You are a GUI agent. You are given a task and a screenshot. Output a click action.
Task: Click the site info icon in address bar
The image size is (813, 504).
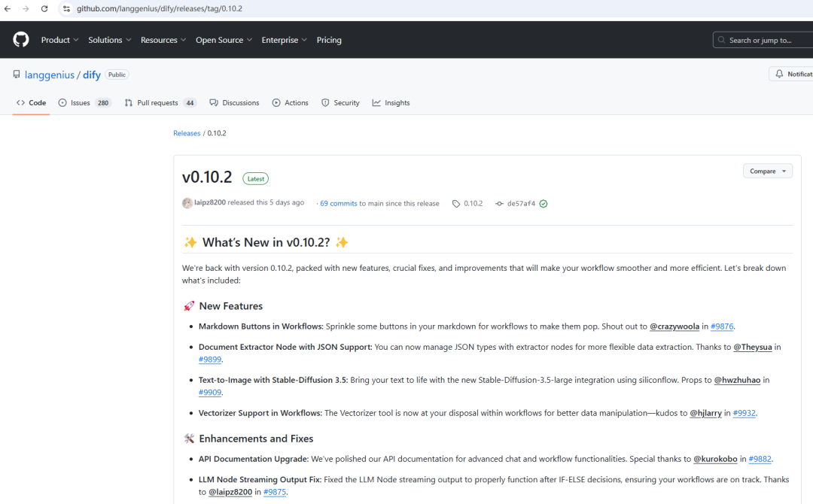click(66, 8)
